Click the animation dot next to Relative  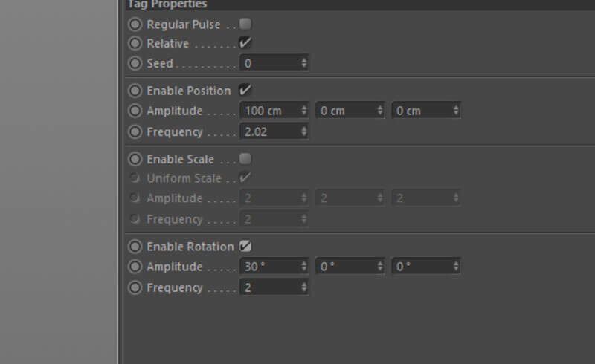click(x=135, y=44)
